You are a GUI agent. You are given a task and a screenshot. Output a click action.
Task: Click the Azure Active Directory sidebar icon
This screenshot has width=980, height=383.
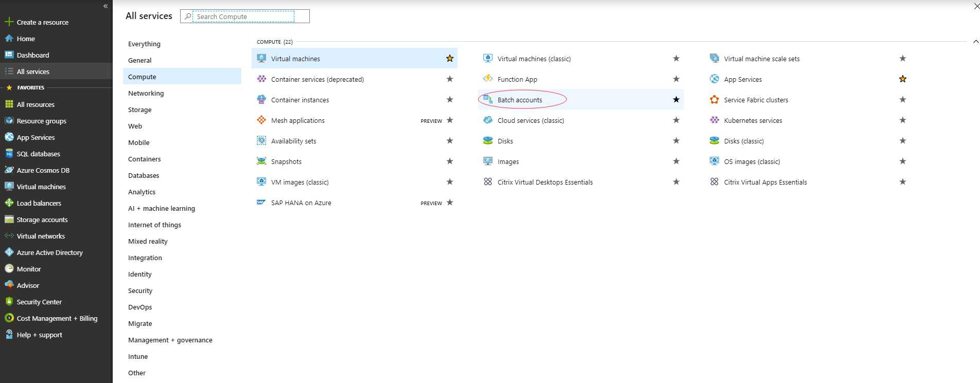pos(9,252)
